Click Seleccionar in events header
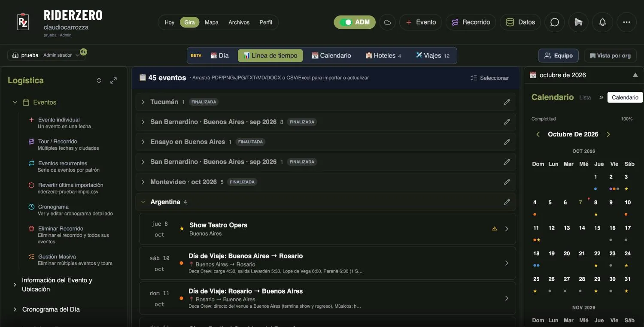 click(489, 78)
